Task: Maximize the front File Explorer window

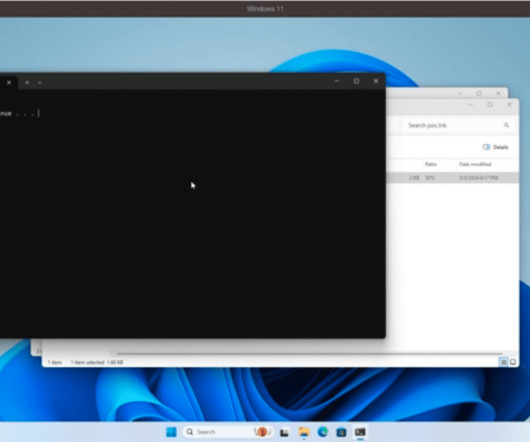Action: tap(490, 104)
